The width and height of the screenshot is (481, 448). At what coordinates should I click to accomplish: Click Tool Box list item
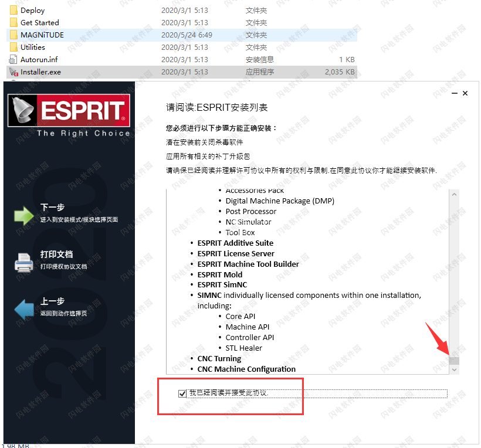click(x=240, y=232)
